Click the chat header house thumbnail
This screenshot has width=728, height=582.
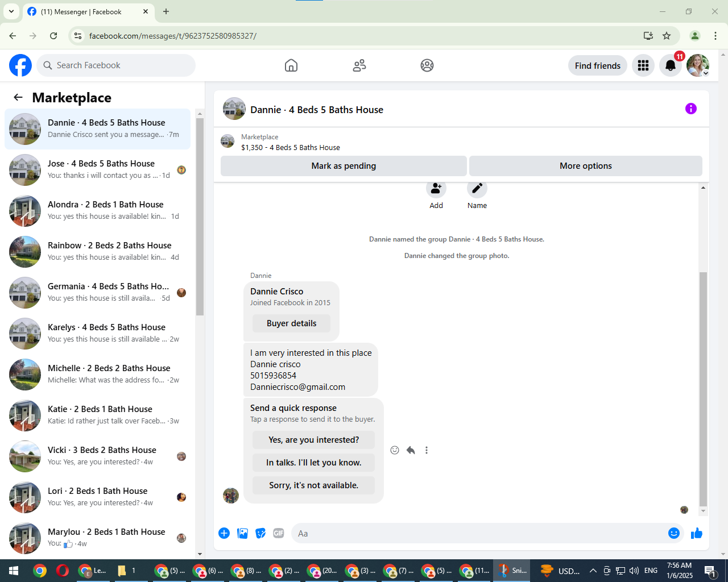234,109
